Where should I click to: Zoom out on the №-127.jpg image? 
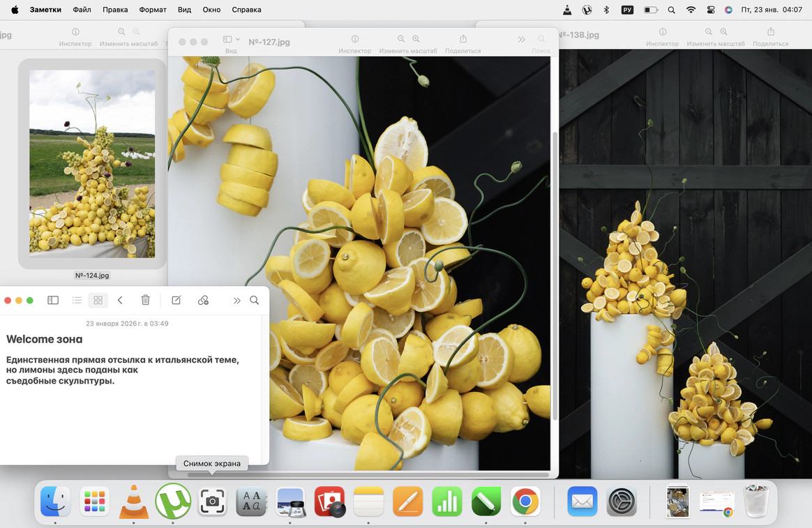click(401, 40)
